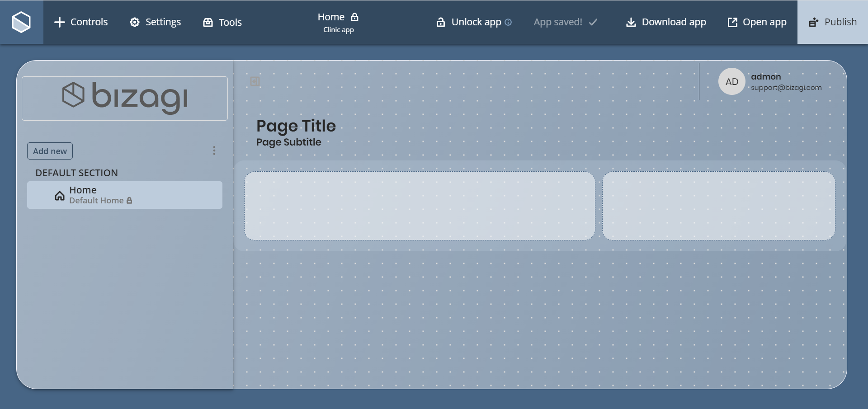868x409 pixels.
Task: Click the Clinic app name under Home
Action: (339, 30)
